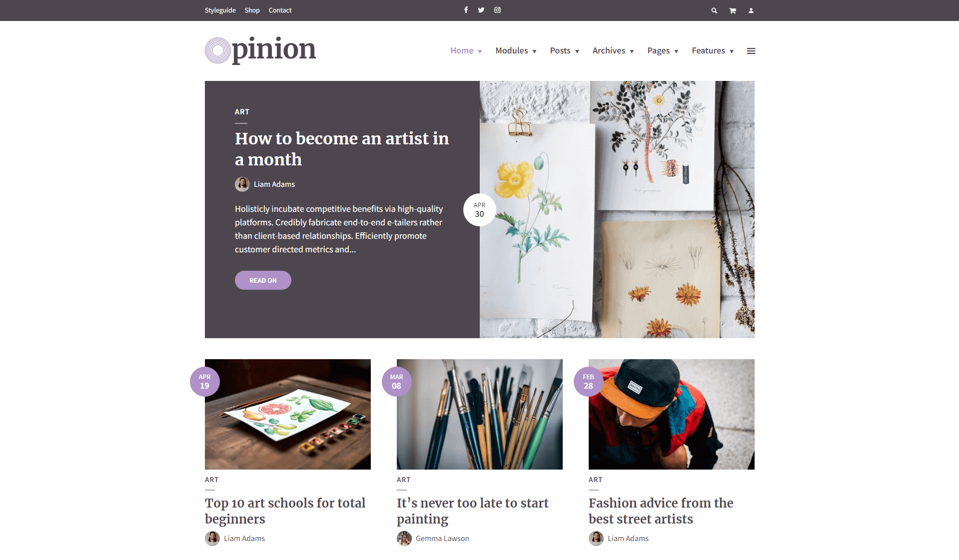This screenshot has height=560, width=959.
Task: Open Liam Adams avatar in featured post
Action: [x=242, y=184]
